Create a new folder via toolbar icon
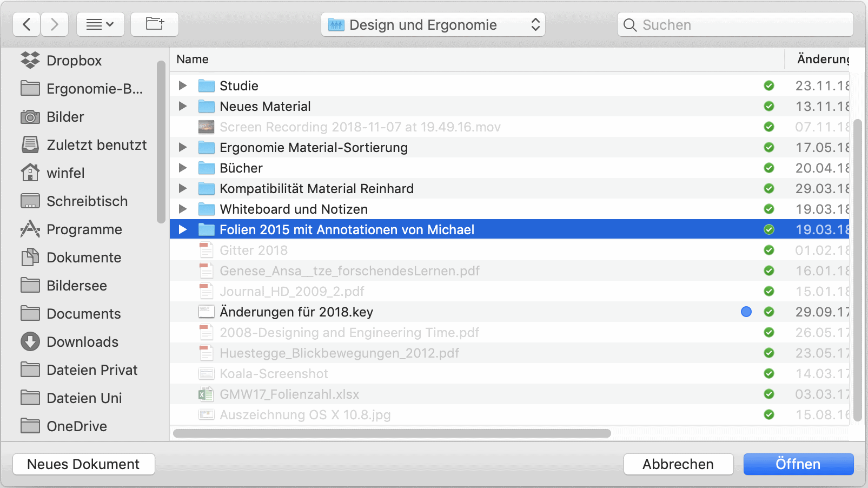The width and height of the screenshot is (868, 488). pos(155,25)
